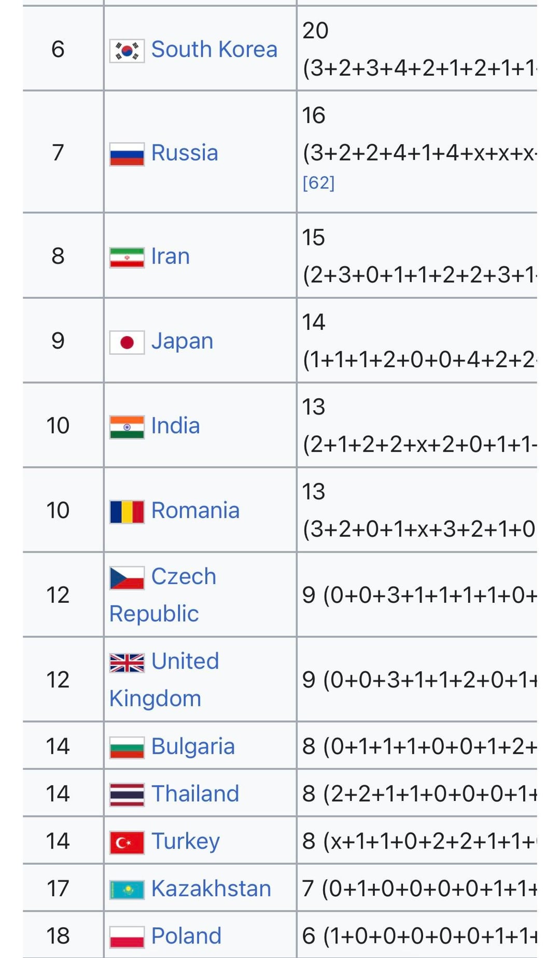
Task: Click the Thailand flag icon
Action: pos(127,795)
